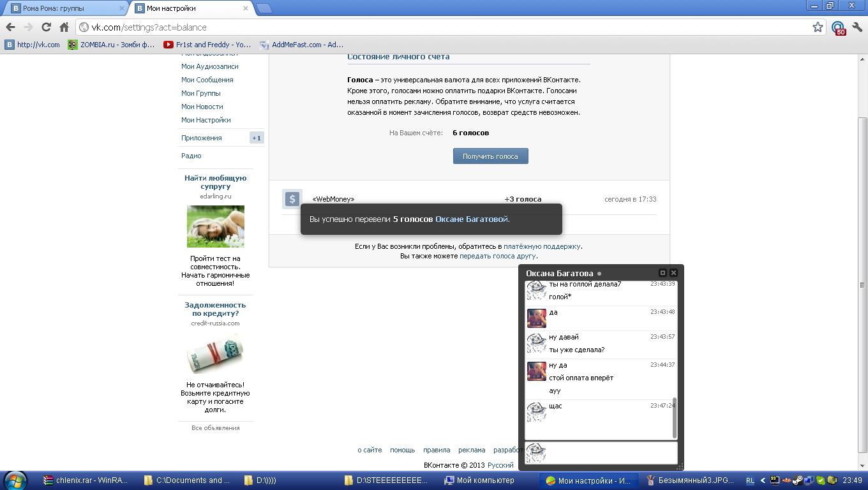
Task: Open Радио in the sidebar
Action: coord(191,156)
